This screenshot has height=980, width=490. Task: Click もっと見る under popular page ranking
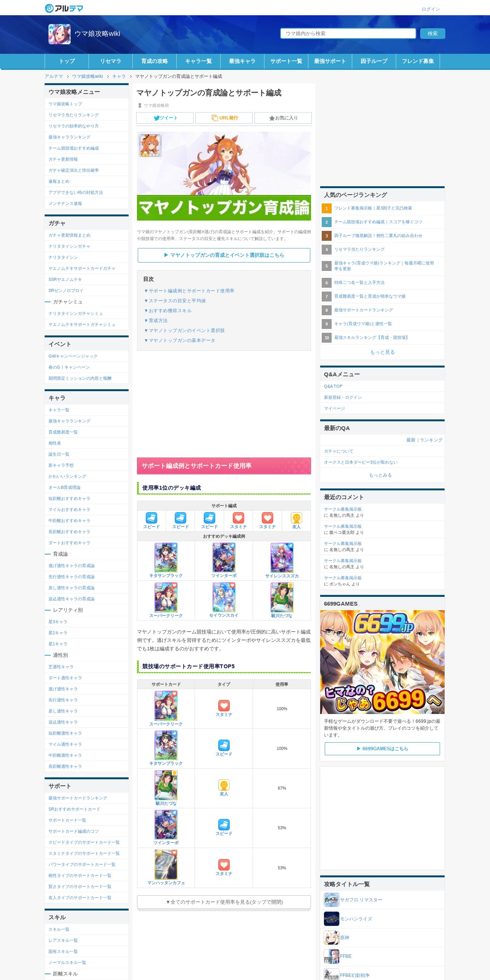(x=382, y=352)
